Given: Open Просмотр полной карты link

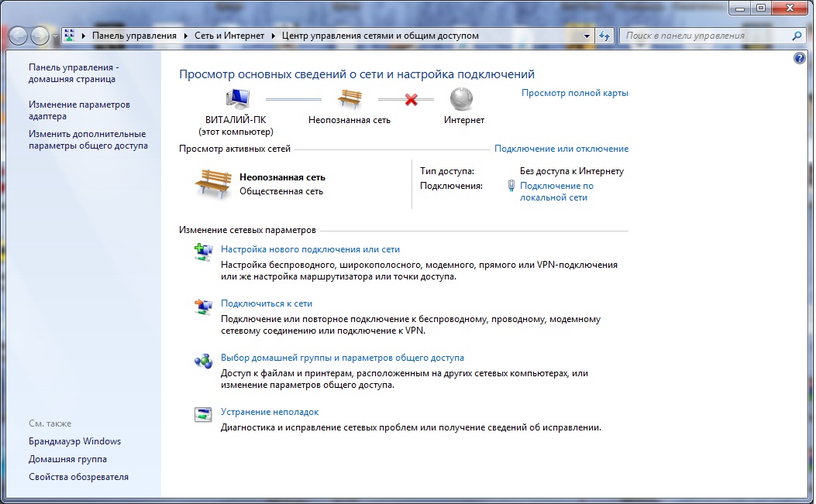Looking at the screenshot, I should [x=574, y=93].
